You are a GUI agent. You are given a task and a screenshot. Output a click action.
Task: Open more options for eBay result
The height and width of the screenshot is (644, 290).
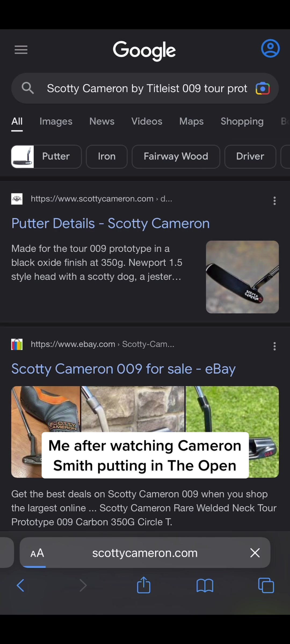pos(274,346)
